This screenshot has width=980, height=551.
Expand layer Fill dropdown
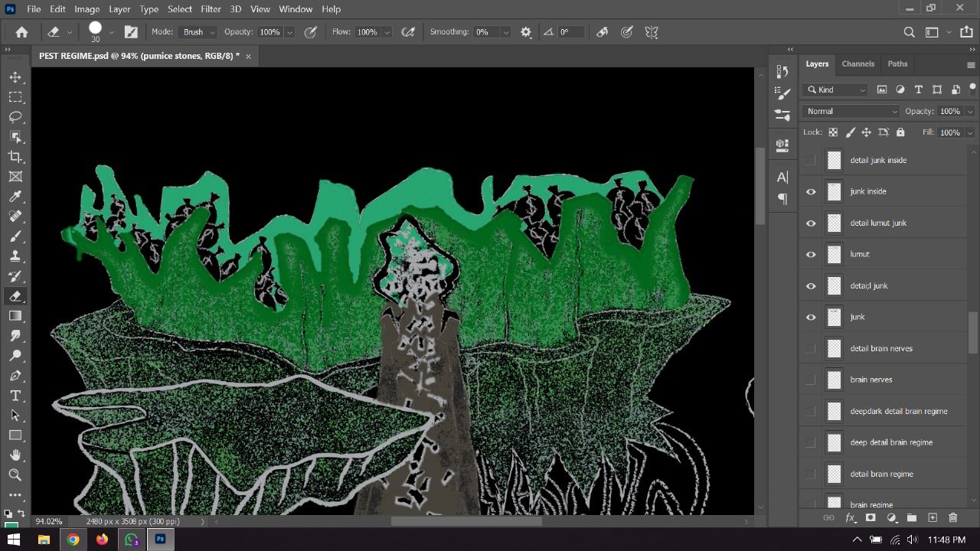point(970,132)
